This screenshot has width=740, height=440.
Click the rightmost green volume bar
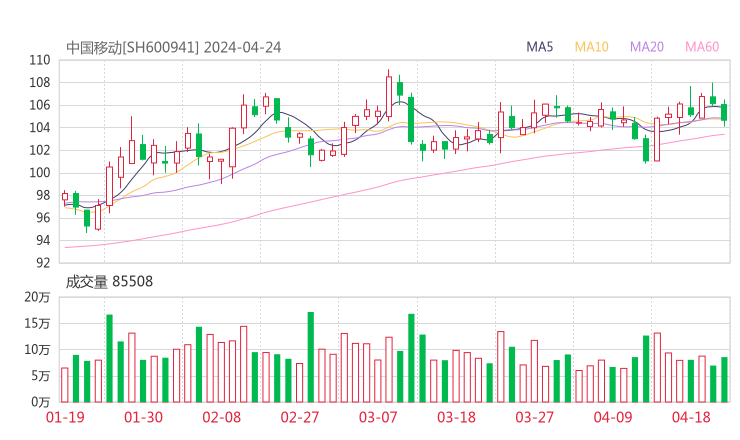[x=724, y=380]
